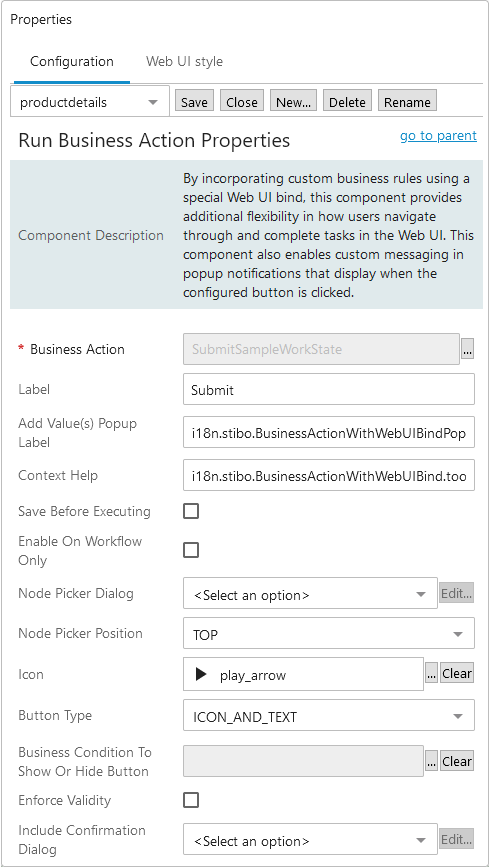Image resolution: width=489 pixels, height=867 pixels.
Task: Click the Context Help text field
Action: pyautogui.click(x=329, y=476)
